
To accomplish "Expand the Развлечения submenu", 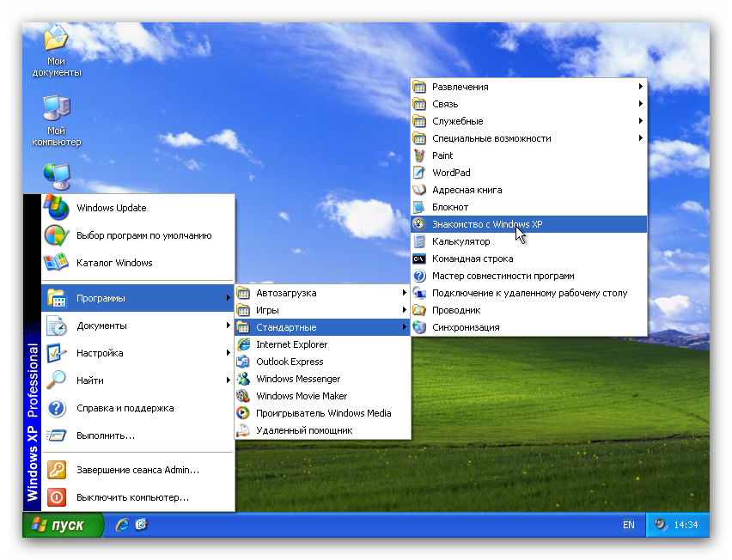I will coord(460,87).
